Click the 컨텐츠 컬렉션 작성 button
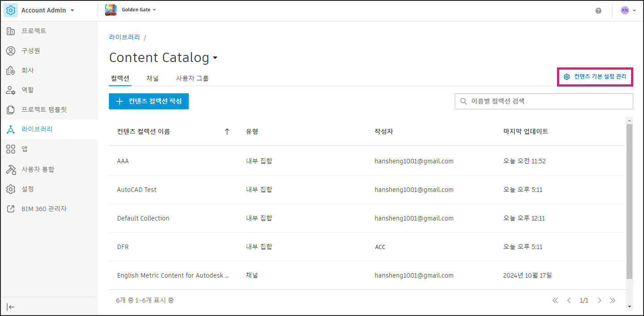The image size is (644, 316). 149,101
